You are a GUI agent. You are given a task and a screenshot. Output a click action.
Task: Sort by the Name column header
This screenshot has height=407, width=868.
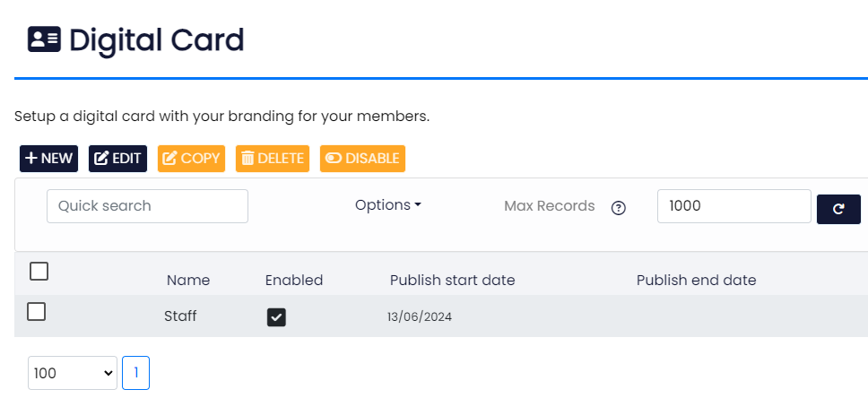click(x=188, y=281)
